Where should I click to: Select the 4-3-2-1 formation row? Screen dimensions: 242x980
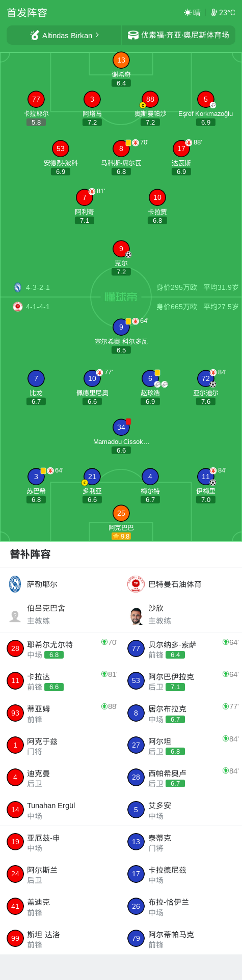tap(121, 287)
